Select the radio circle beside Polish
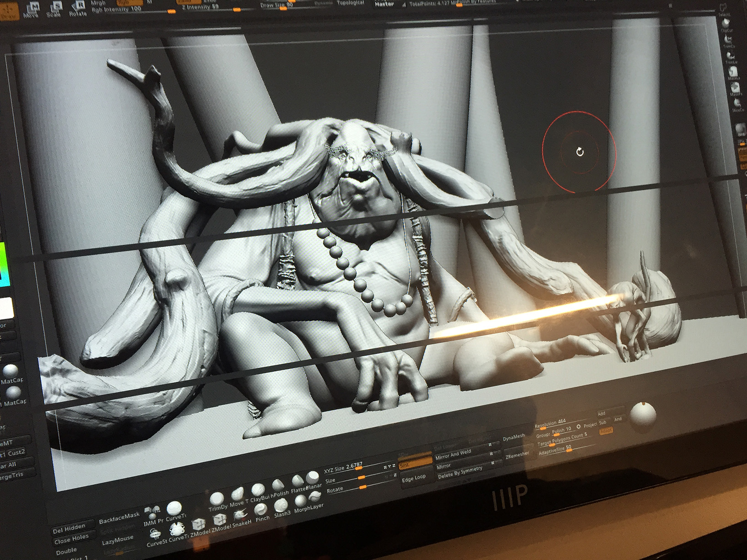 tap(578, 426)
